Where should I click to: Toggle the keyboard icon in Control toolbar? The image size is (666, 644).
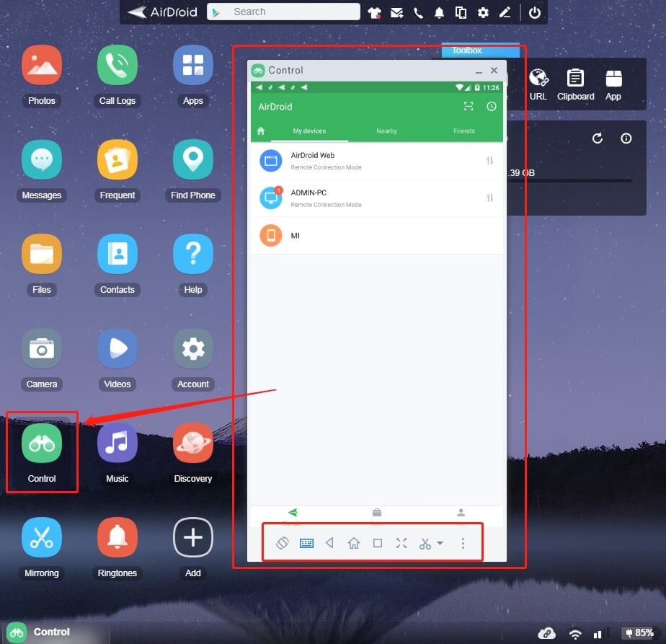pos(306,543)
